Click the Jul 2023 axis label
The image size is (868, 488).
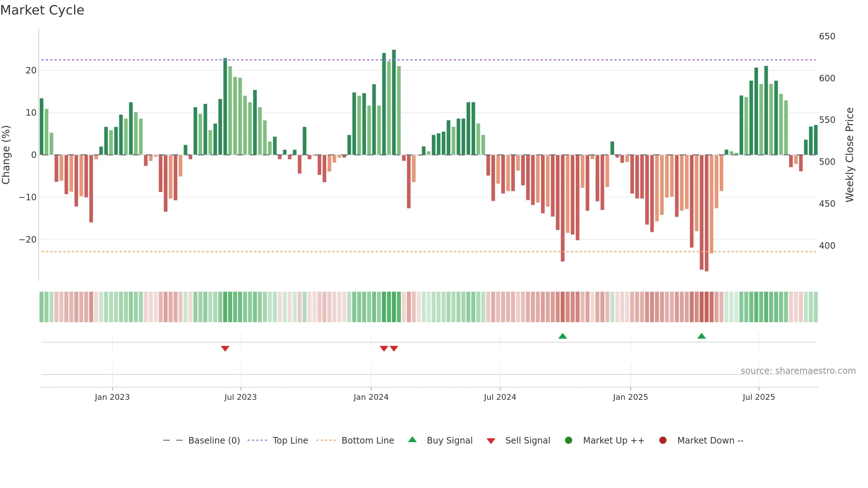(241, 397)
